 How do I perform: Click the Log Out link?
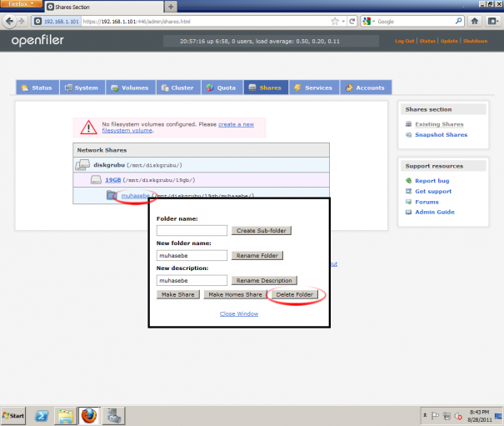[405, 41]
